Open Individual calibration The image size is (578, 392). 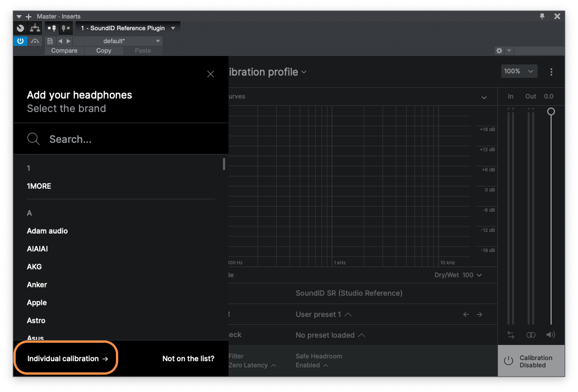[x=67, y=358]
